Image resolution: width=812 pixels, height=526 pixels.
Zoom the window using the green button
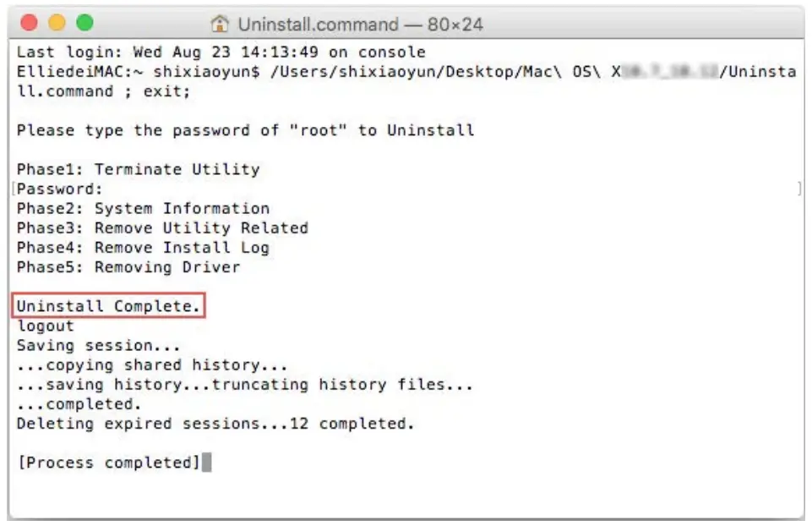point(84,23)
